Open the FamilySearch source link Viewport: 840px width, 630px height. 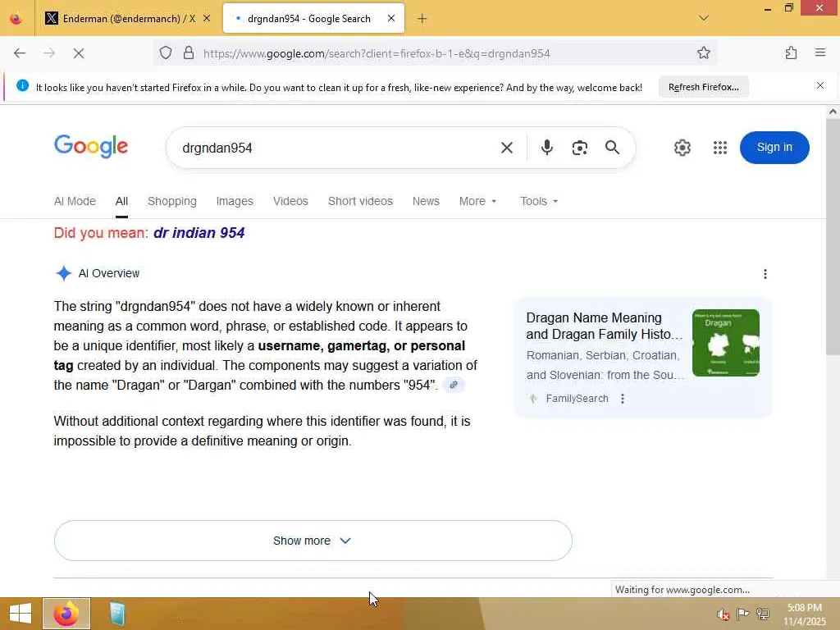point(577,399)
